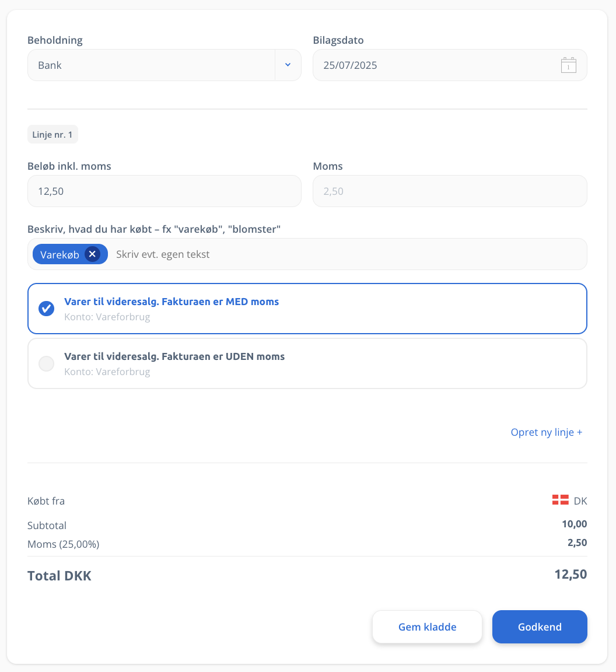The image size is (616, 672).
Task: Click the Gem kladde button
Action: point(427,627)
